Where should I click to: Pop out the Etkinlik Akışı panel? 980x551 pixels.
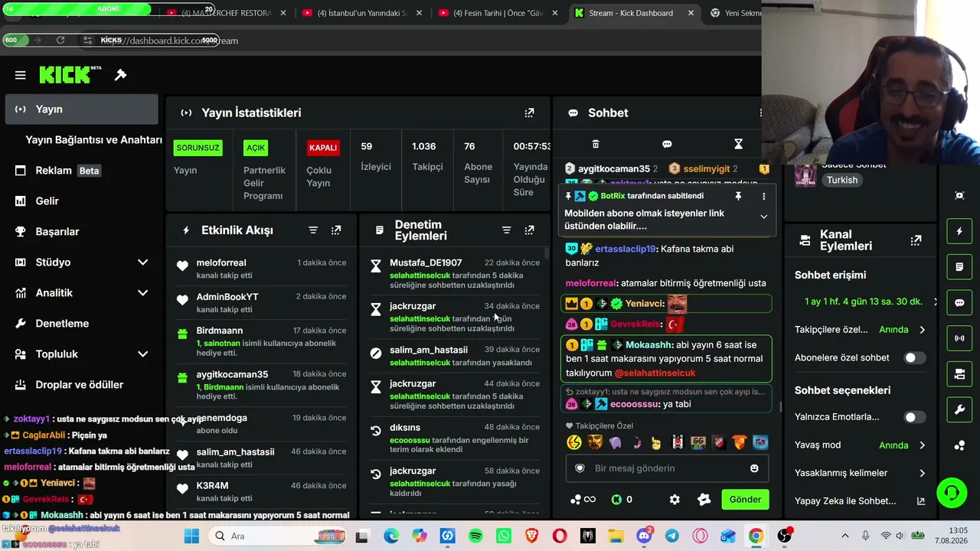click(x=336, y=230)
